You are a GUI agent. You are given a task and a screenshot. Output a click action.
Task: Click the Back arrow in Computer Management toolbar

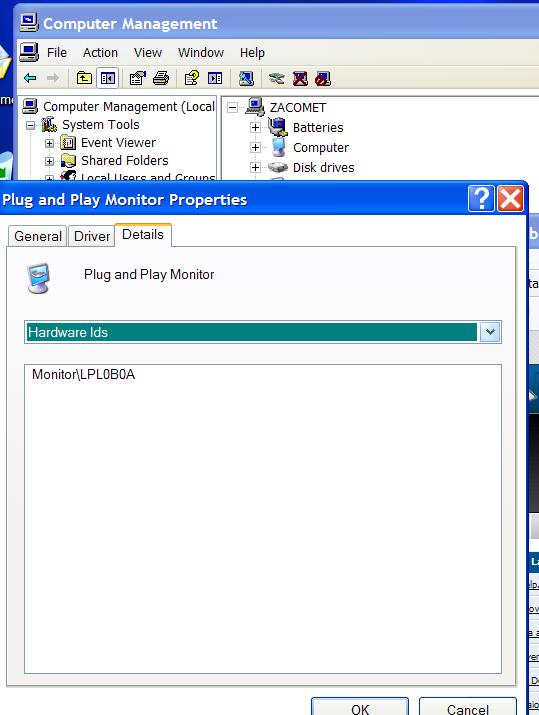tap(30, 78)
